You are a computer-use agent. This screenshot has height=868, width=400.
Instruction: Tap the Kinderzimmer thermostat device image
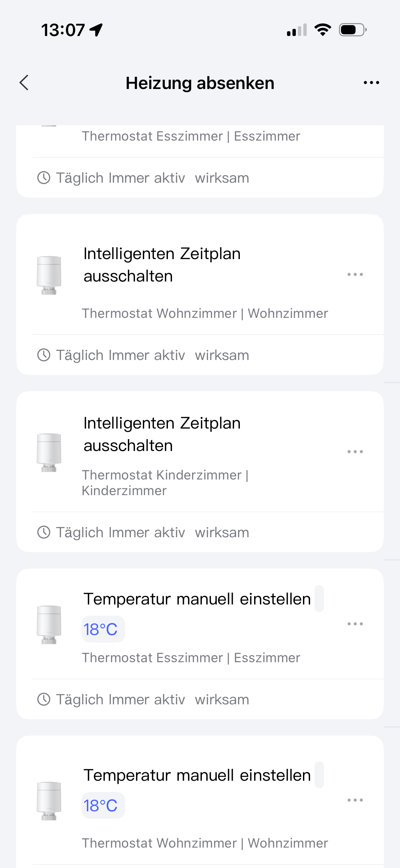click(x=49, y=452)
